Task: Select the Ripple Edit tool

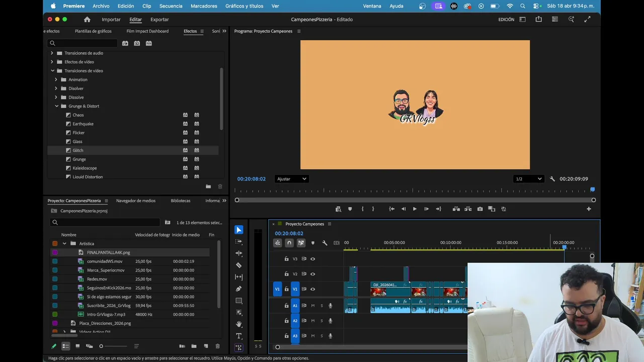Action: [x=239, y=253]
